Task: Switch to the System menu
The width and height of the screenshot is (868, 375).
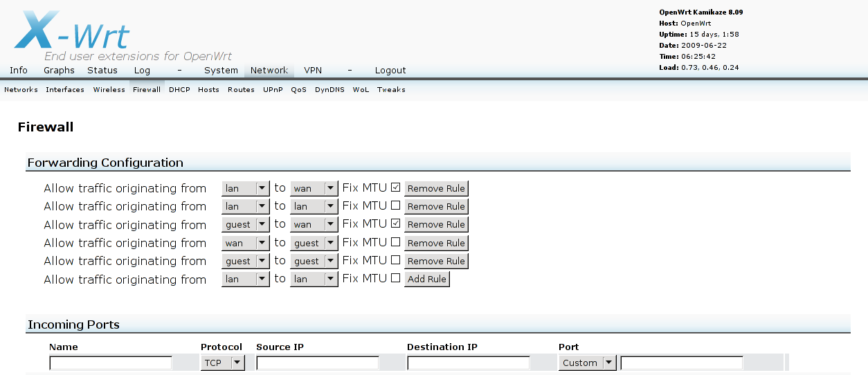Action: tap(221, 71)
